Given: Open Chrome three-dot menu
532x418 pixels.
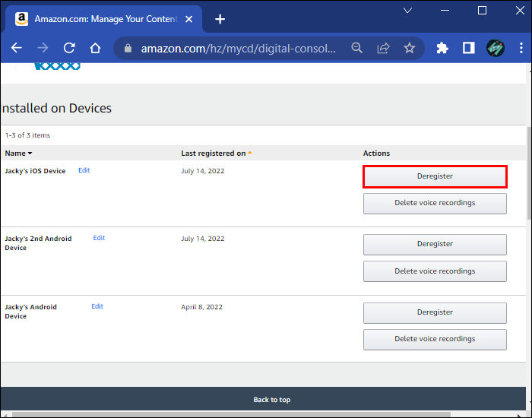Looking at the screenshot, I should pyautogui.click(x=521, y=48).
